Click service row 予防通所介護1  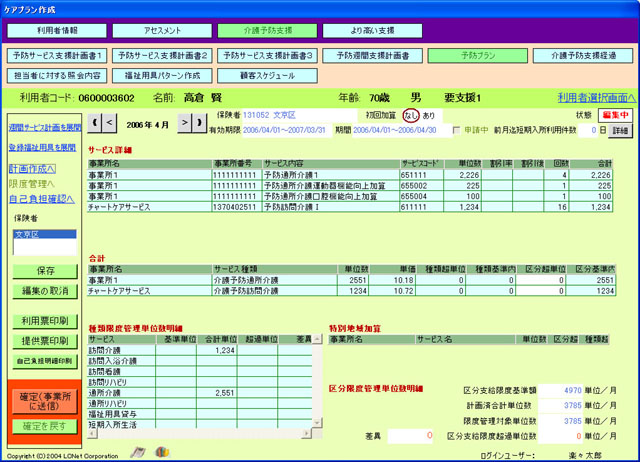[x=350, y=175]
